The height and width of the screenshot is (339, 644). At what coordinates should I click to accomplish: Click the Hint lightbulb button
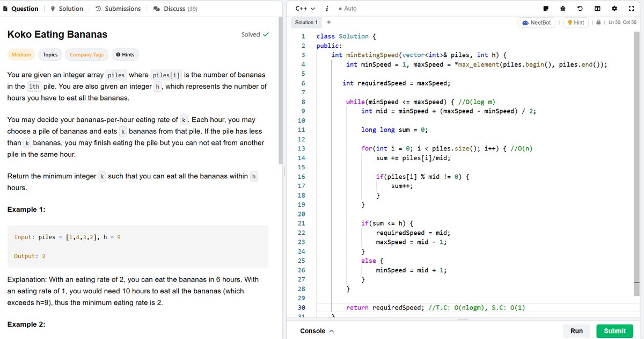(x=576, y=23)
